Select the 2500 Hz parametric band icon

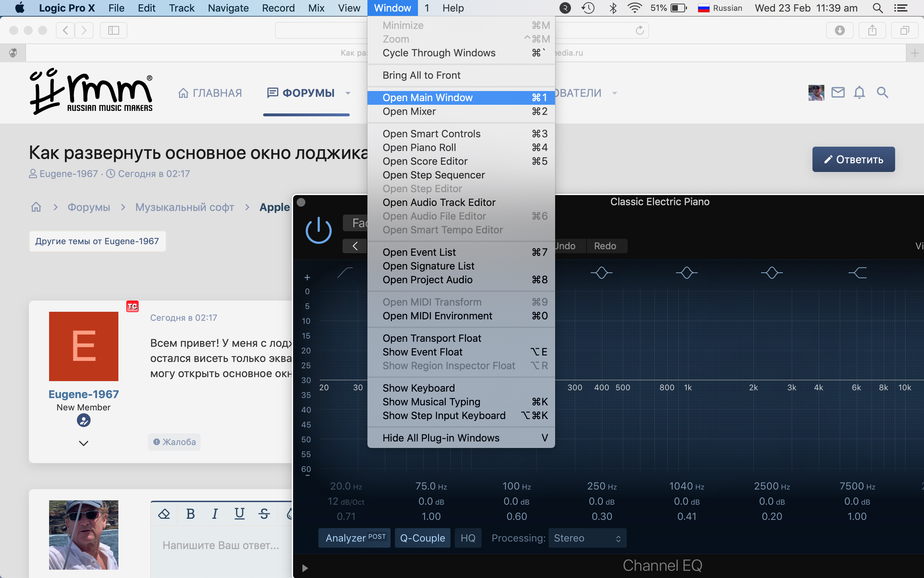[x=772, y=272]
